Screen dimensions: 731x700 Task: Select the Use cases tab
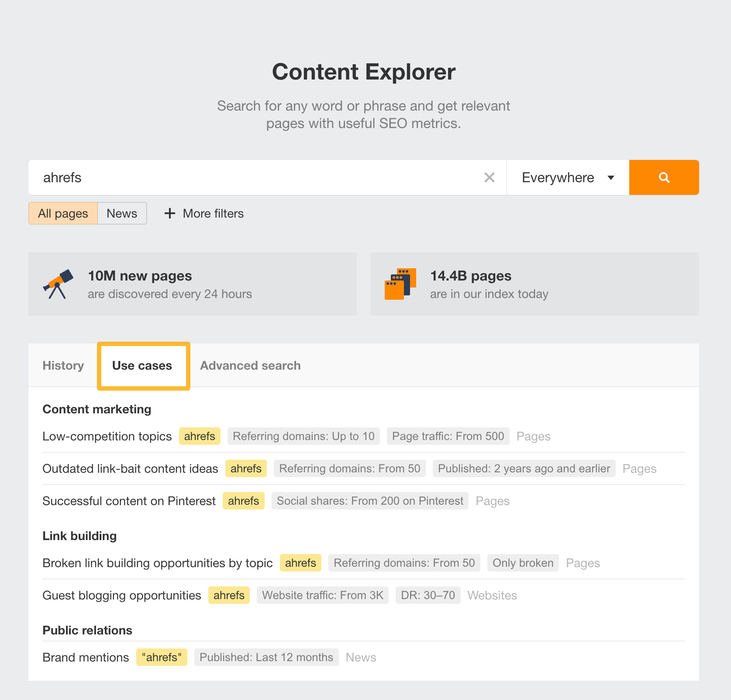click(143, 366)
